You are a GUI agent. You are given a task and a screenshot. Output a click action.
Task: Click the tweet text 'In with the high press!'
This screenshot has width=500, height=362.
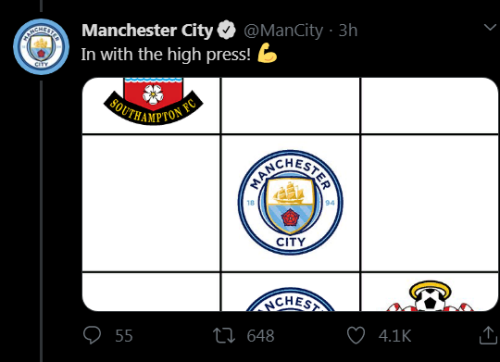coord(166,54)
